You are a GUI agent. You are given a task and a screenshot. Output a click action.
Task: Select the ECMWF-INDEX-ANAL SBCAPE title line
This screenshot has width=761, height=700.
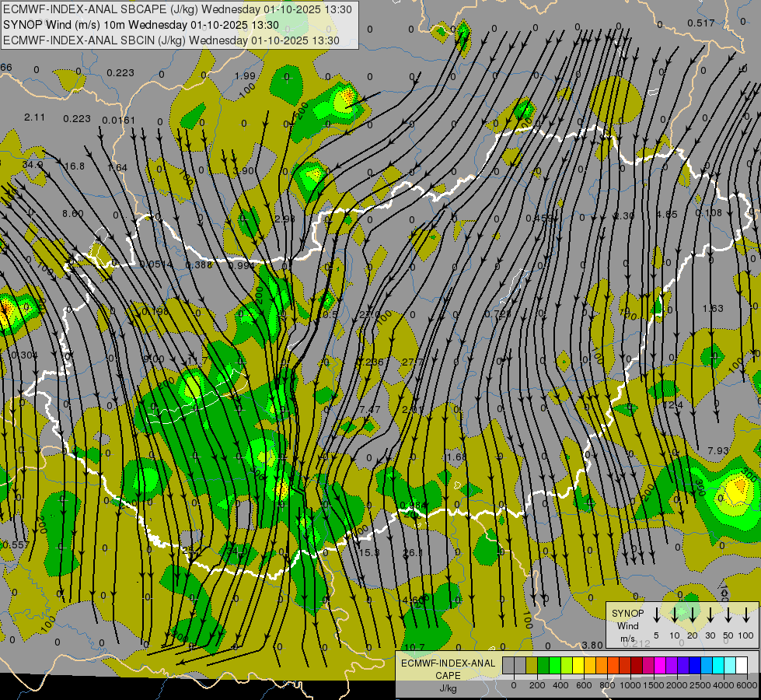[178, 9]
